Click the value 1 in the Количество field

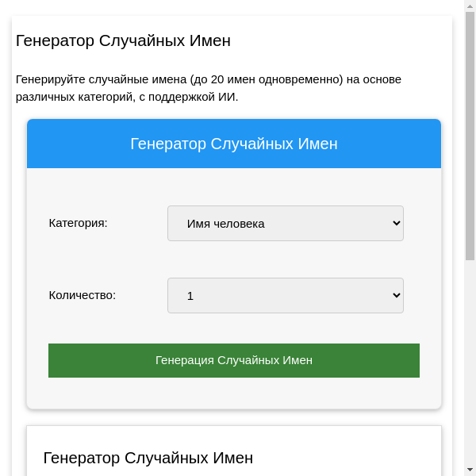coord(190,296)
